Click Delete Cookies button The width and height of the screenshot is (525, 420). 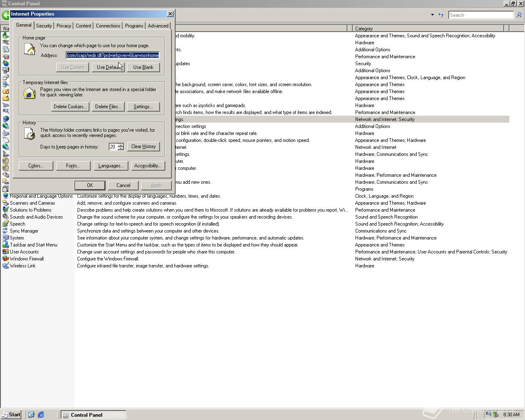(70, 107)
